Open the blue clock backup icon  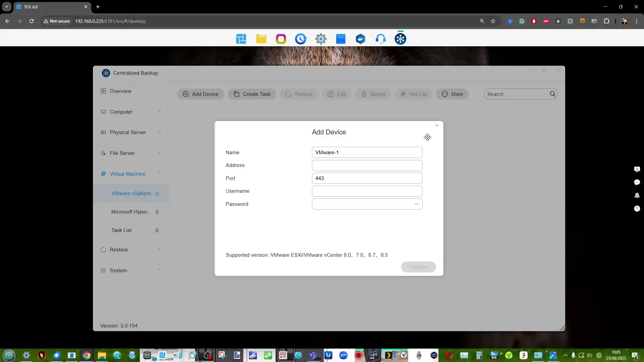301,39
